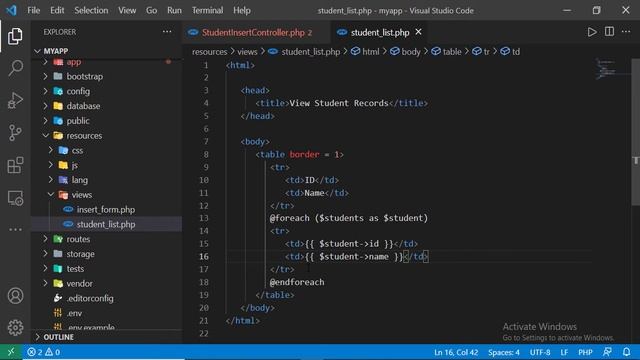Expand the lang folder
Viewport: 640px width, 360px height.
pyautogui.click(x=107, y=180)
